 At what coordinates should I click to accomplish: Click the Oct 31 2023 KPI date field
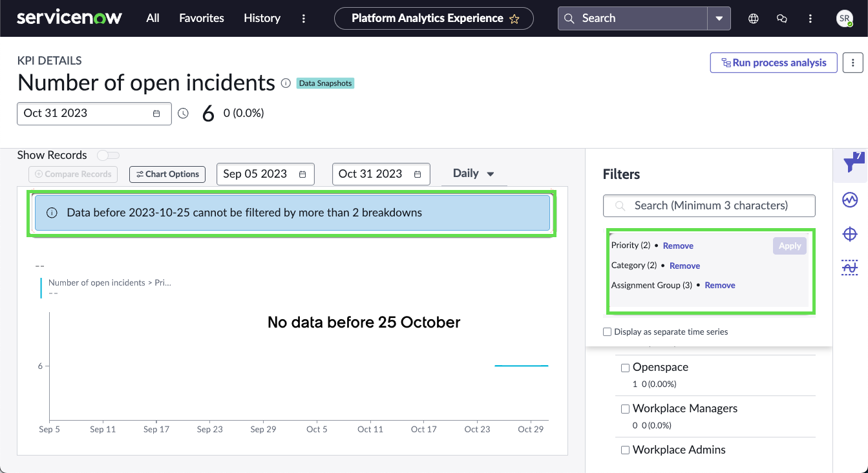click(x=94, y=113)
